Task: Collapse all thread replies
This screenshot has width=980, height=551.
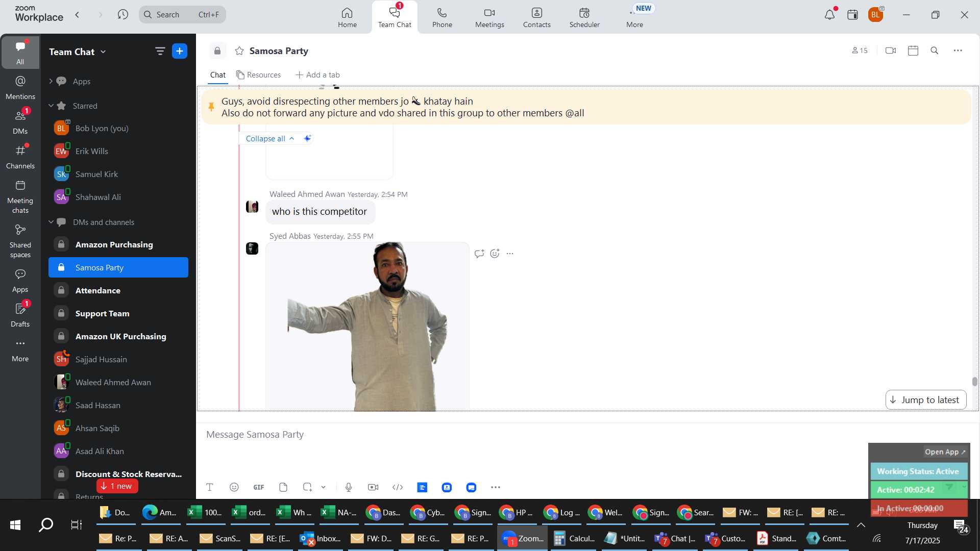Action: coord(269,138)
